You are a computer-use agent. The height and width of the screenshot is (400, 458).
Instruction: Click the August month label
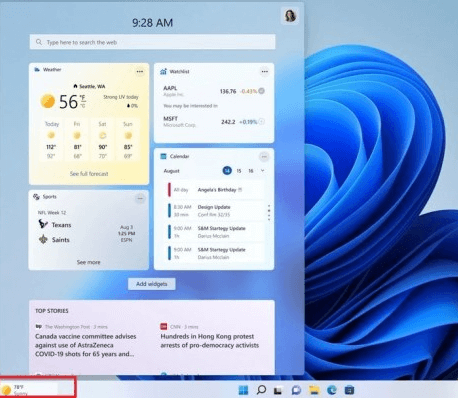click(171, 171)
